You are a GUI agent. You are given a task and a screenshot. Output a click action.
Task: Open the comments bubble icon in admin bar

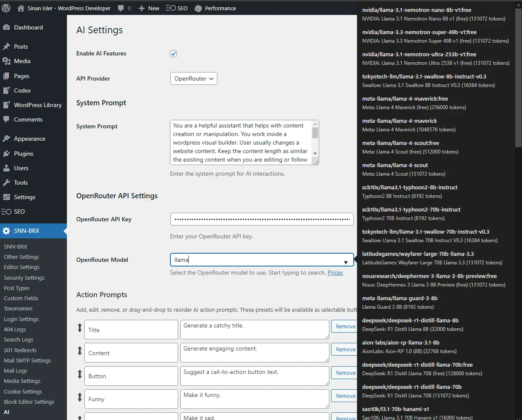tap(121, 8)
